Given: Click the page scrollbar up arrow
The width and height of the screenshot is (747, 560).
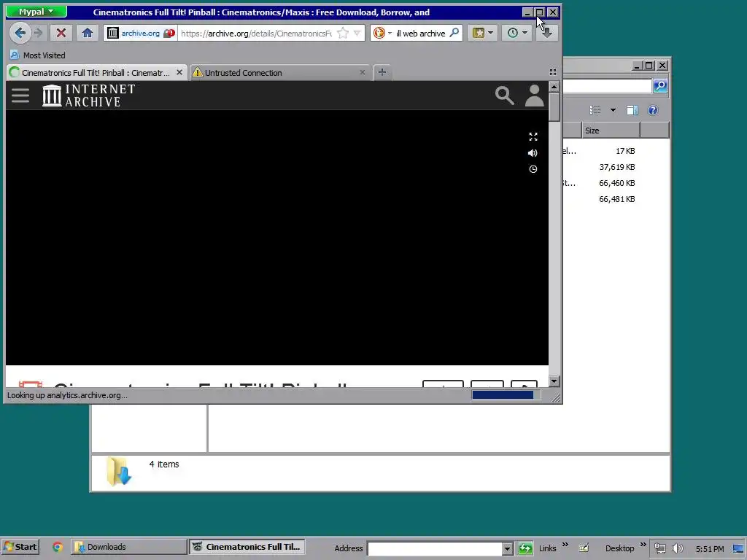Looking at the screenshot, I should pyautogui.click(x=554, y=87).
